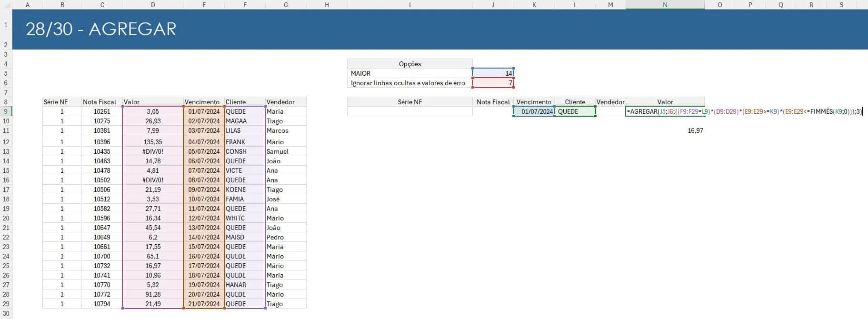868x319 pixels.
Task: Click client cell HANAR
Action: (x=245, y=285)
